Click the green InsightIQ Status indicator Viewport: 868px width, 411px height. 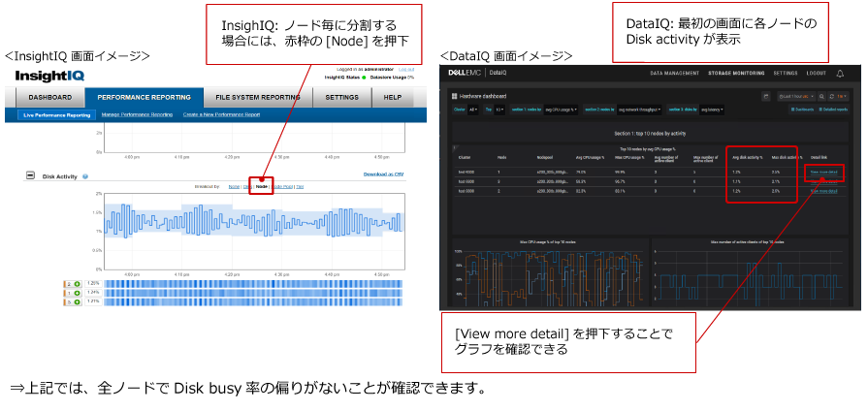pyautogui.click(x=366, y=78)
